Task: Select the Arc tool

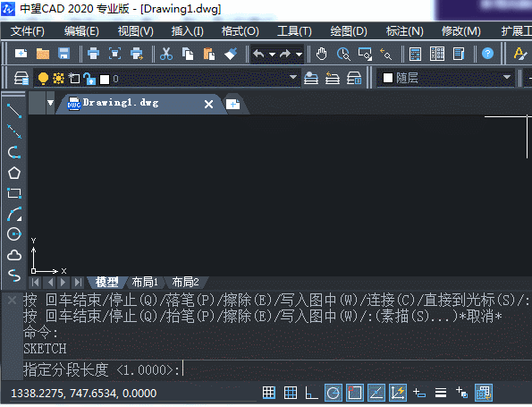Action: coord(14,214)
